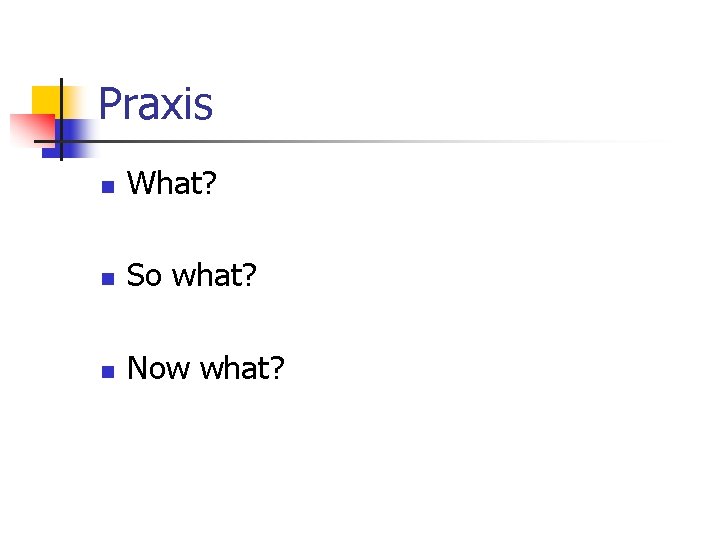Click the square bullet marker before 'So what?'
The width and height of the screenshot is (720, 540).
(x=108, y=279)
